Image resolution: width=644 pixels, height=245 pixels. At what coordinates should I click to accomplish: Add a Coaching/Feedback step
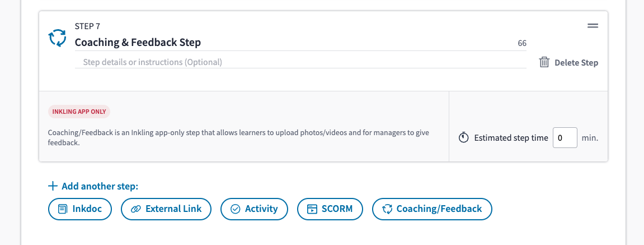432,209
